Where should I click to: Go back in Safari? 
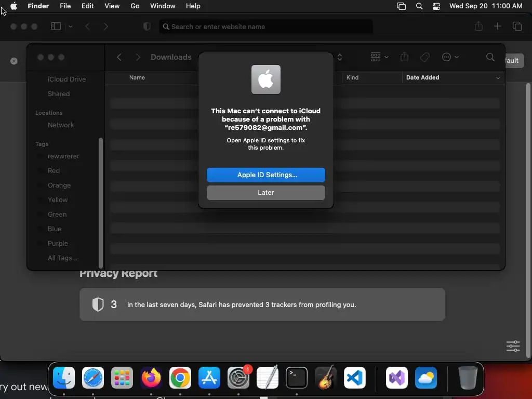click(87, 26)
